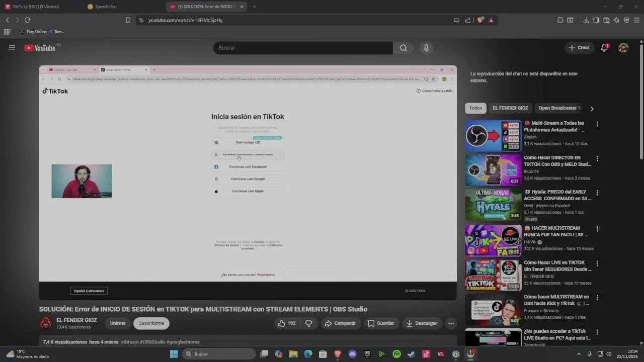The width and height of the screenshot is (644, 362).
Task: Go back in browser history
Action: click(7, 20)
